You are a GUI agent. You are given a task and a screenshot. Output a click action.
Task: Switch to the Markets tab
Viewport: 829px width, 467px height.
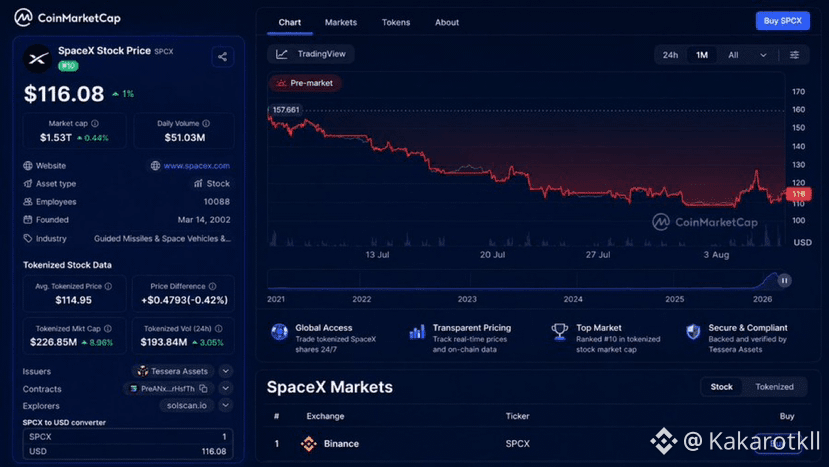pos(340,23)
